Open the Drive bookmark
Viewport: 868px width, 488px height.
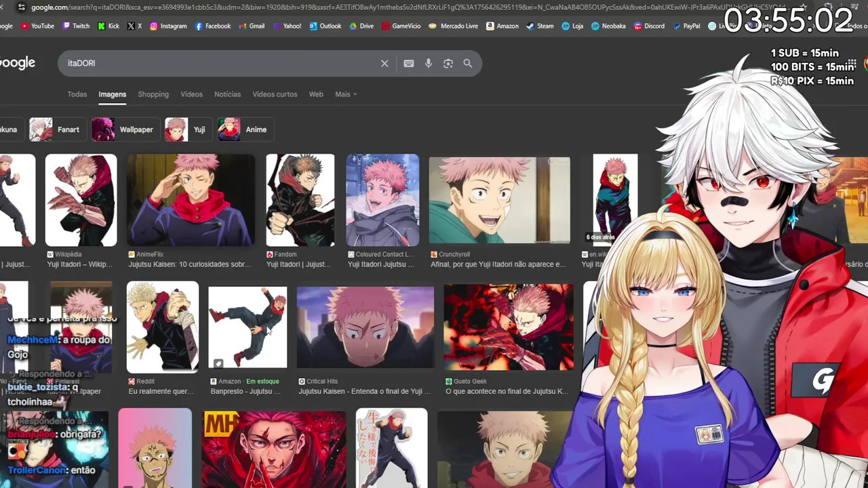[361, 26]
